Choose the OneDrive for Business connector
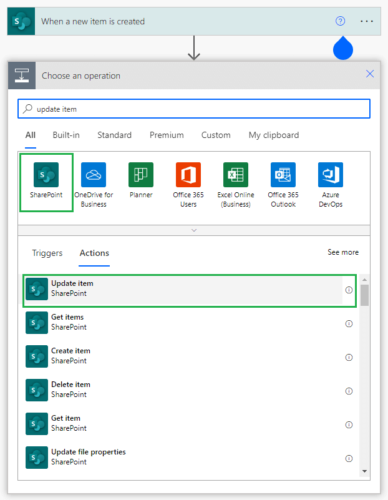Image resolution: width=388 pixels, height=500 pixels. [x=93, y=175]
